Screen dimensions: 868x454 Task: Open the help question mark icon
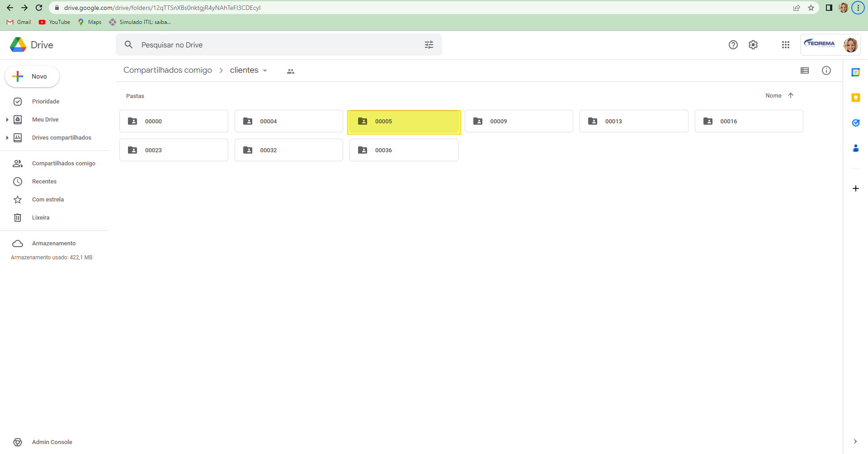pos(733,45)
